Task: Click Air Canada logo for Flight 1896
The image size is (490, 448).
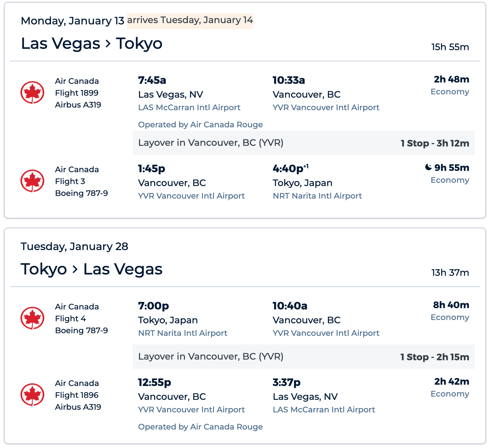Action: point(32,395)
